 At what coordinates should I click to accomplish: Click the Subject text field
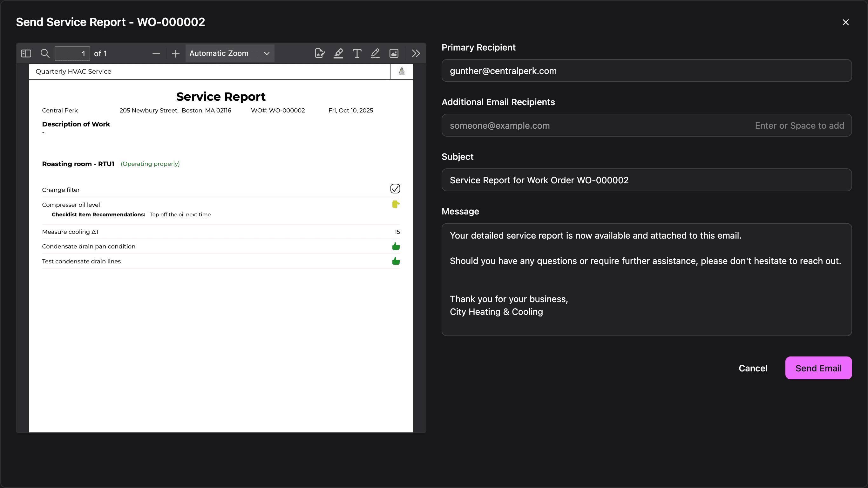(646, 180)
